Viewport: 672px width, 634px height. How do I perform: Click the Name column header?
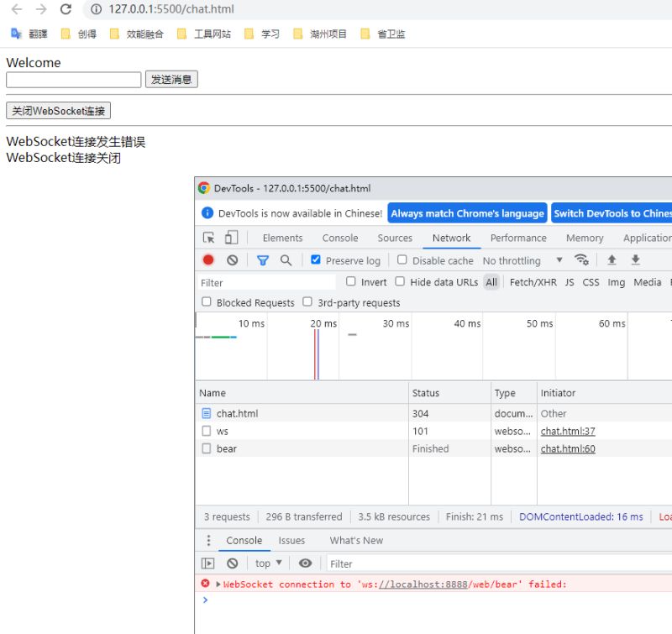coord(302,393)
